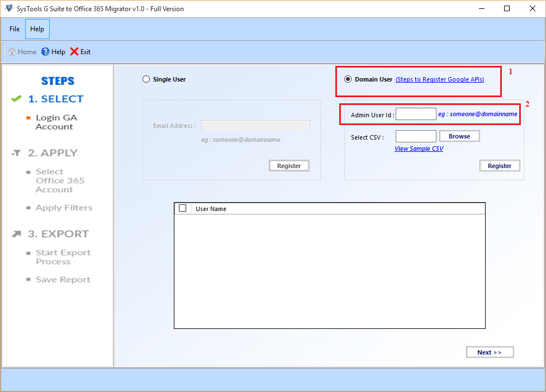
Task: Close the SysTools Migrator window
Action: tap(533, 9)
